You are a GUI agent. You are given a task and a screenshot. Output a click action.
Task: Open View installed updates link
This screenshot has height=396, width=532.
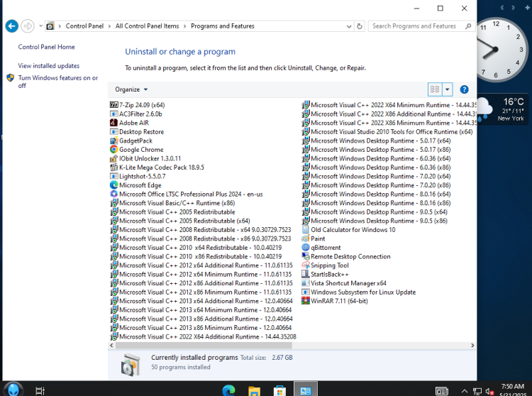coord(49,66)
